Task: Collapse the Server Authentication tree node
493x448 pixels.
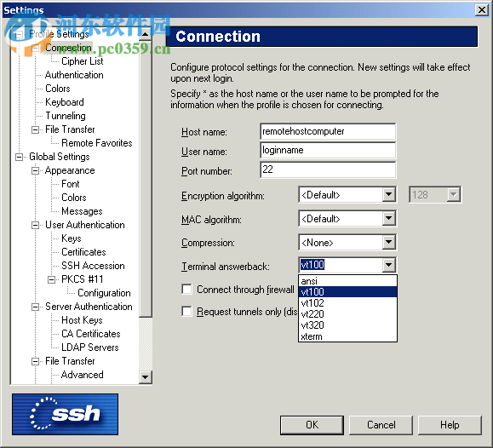Action: click(x=36, y=307)
